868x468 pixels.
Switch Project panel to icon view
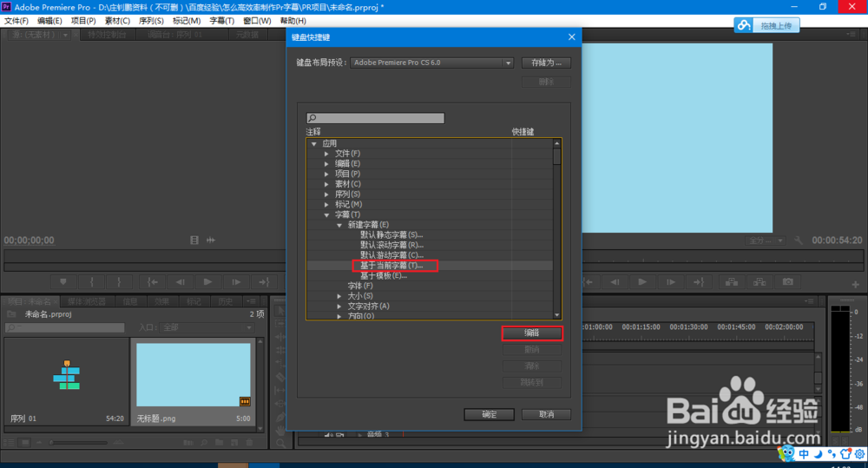pyautogui.click(x=25, y=443)
